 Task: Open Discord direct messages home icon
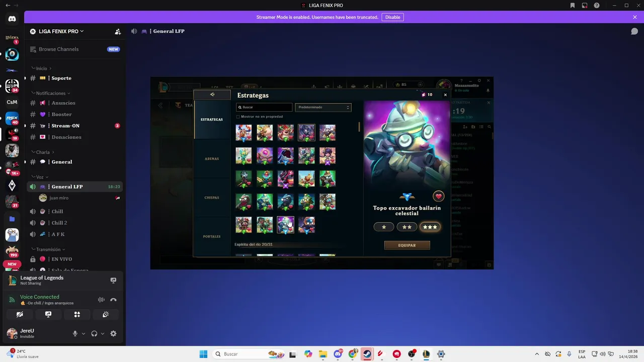click(12, 19)
